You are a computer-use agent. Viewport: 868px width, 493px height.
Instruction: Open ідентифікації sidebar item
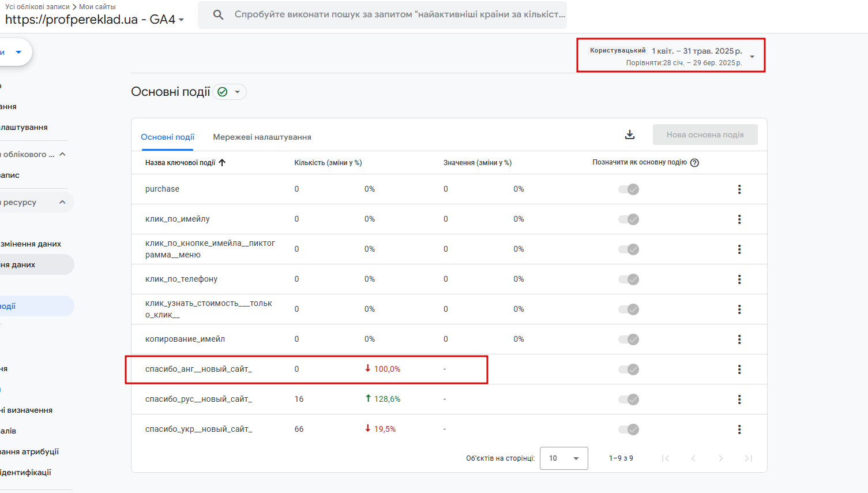pyautogui.click(x=25, y=472)
